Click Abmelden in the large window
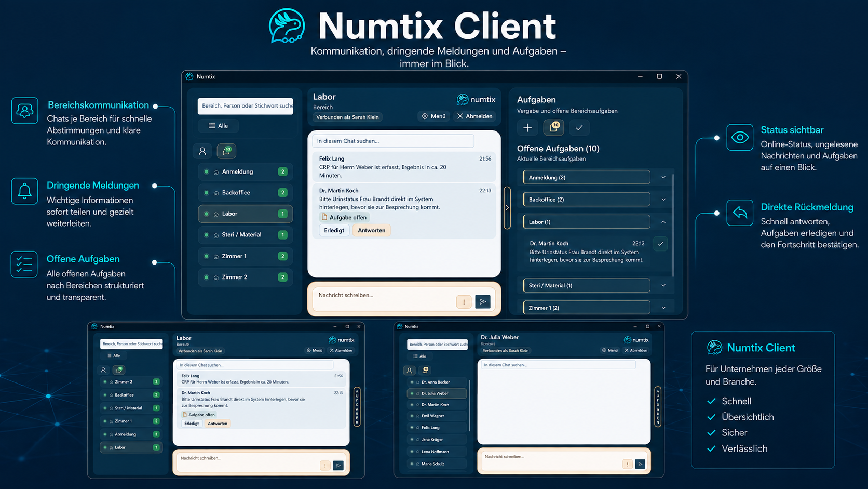 coord(474,116)
